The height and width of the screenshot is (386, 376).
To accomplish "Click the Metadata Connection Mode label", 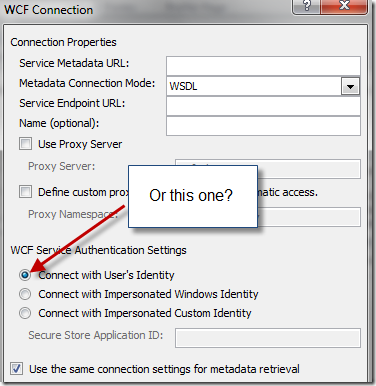I will pos(87,83).
